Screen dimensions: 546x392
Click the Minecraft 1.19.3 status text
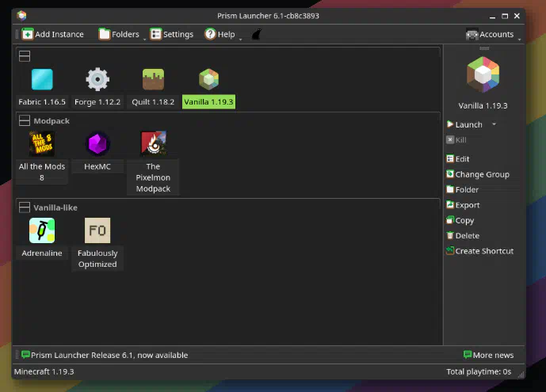click(x=44, y=371)
